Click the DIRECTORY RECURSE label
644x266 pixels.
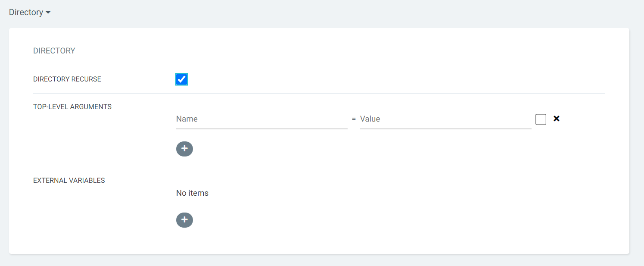pos(67,79)
